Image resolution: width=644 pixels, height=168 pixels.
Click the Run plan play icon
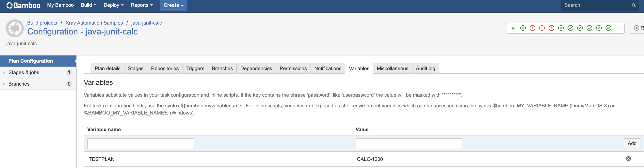tap(636, 28)
